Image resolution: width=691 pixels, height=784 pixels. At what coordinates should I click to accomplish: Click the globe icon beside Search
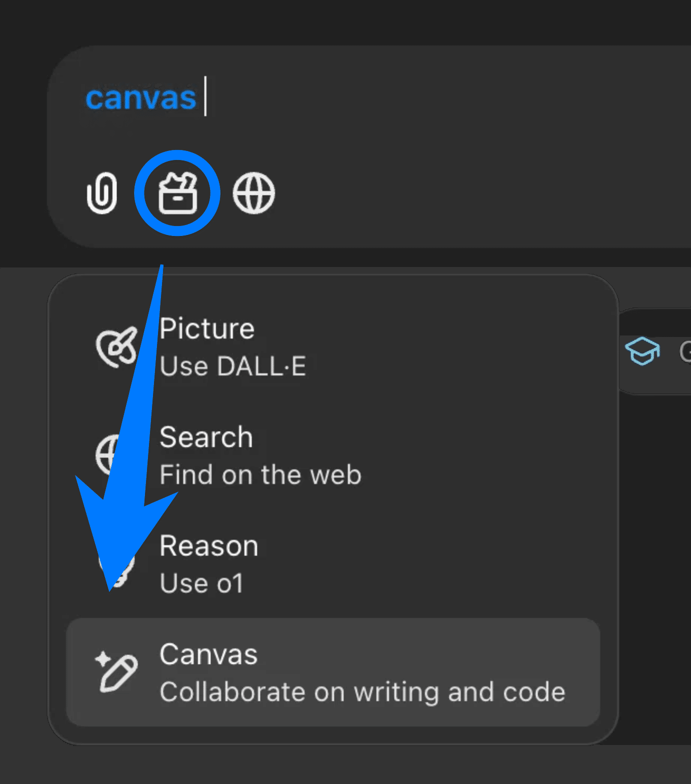[105, 454]
